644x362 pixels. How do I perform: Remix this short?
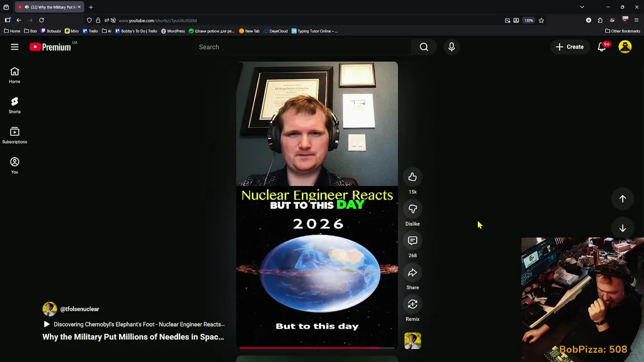(413, 304)
